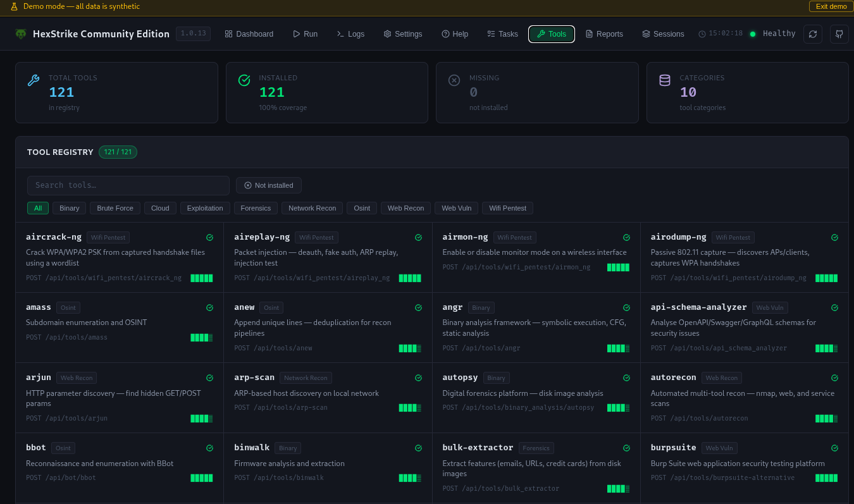Viewport: 854px width, 504px height.
Task: Click the flask icon in demo banner
Action: [x=15, y=6]
